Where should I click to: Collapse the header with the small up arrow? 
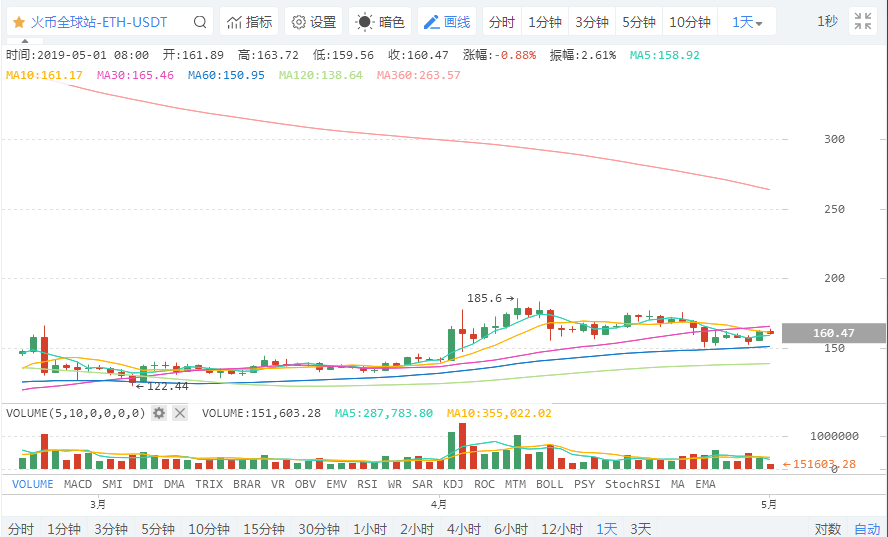coord(25,41)
